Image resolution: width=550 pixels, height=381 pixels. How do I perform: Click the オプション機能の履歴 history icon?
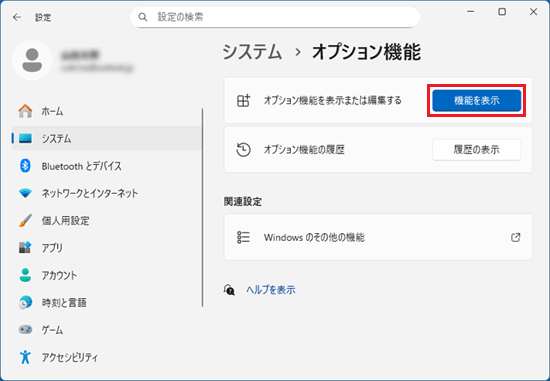point(243,150)
